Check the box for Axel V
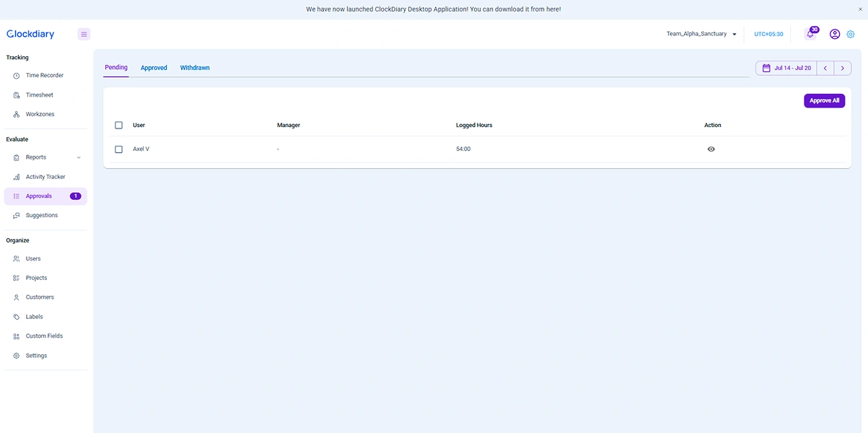 coord(119,149)
